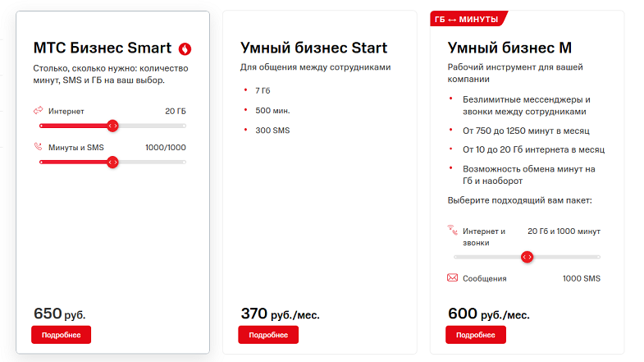This screenshot has height=362, width=644.
Task: Click the Минуты и SMS slider handle
Action: click(x=112, y=163)
